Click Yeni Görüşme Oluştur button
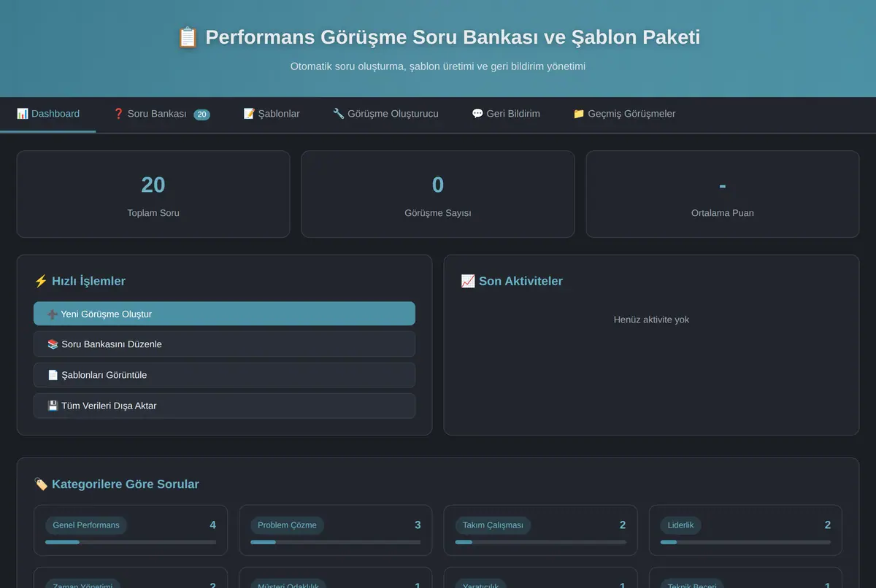Screen dimensions: 876x588 [224, 314]
